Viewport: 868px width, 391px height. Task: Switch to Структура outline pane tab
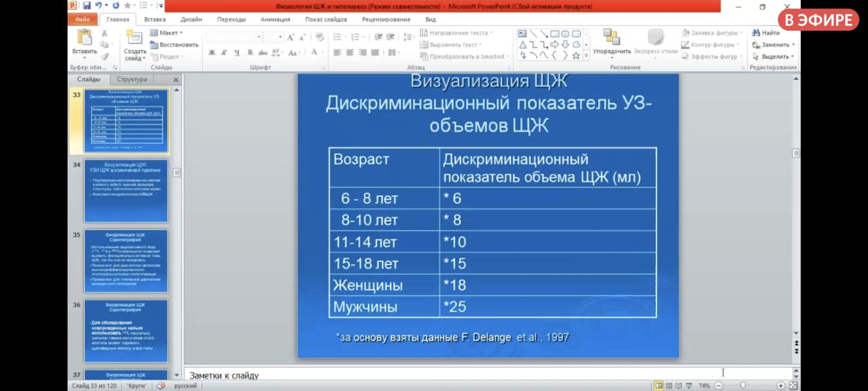(132, 80)
